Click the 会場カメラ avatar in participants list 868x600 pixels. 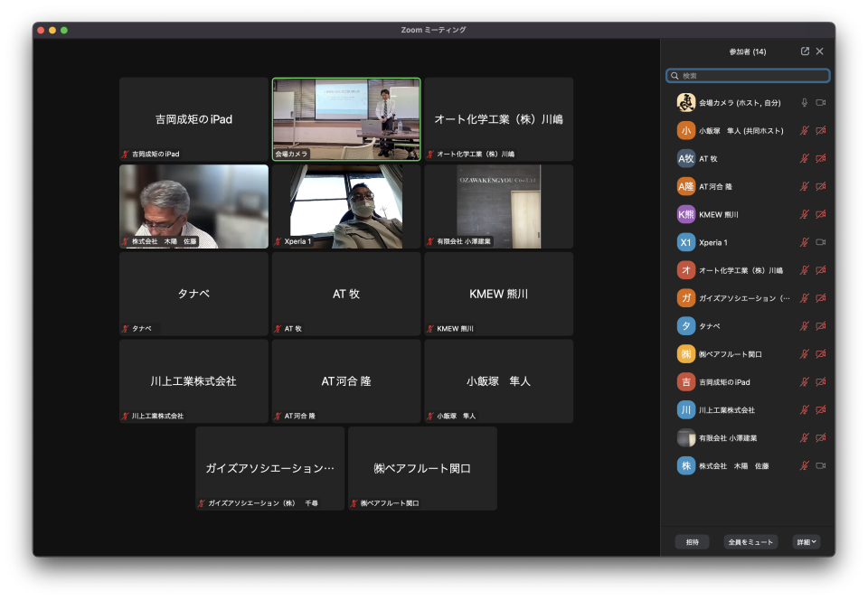686,103
